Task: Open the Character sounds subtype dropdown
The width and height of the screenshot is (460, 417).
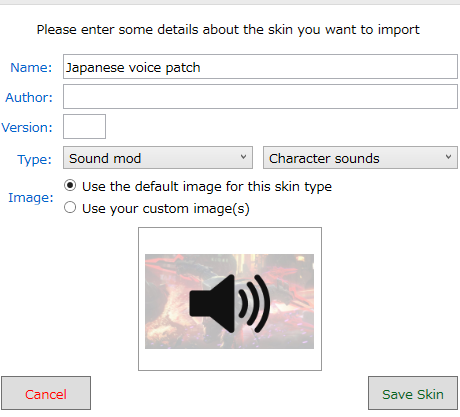Action: point(360,158)
